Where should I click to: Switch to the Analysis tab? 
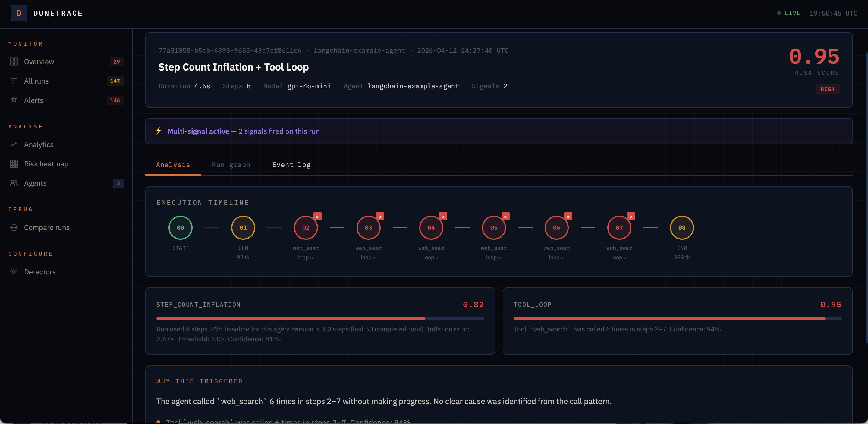point(173,165)
